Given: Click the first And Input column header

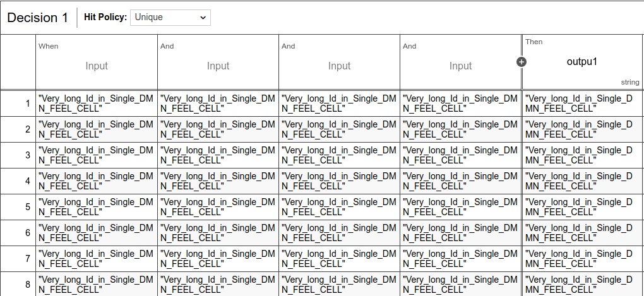Looking at the screenshot, I should [218, 62].
